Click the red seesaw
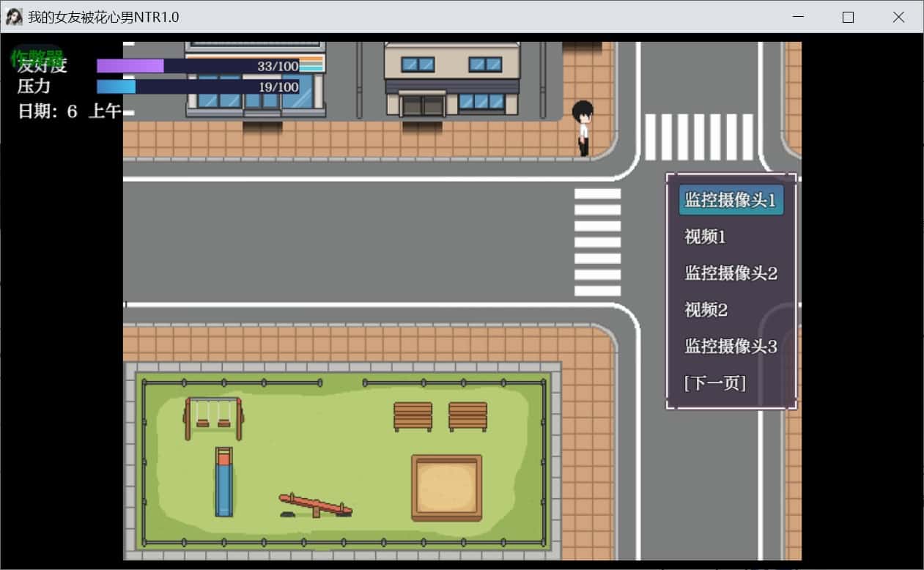The image size is (924, 570). point(315,506)
